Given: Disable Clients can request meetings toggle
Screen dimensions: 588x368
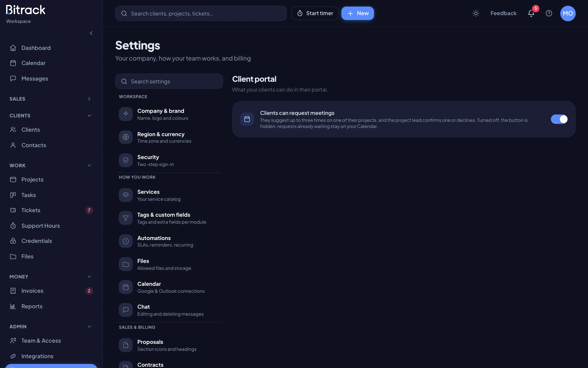Looking at the screenshot, I should click(559, 119).
